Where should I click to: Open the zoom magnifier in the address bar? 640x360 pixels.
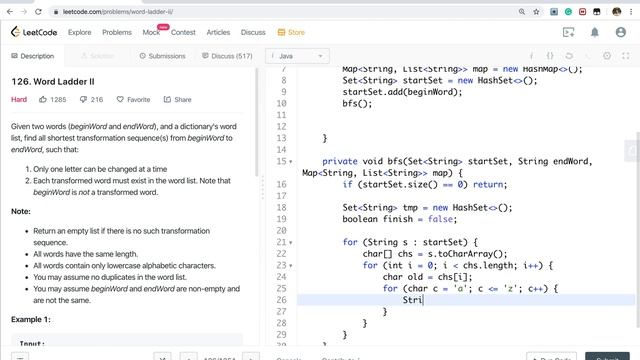(x=522, y=12)
